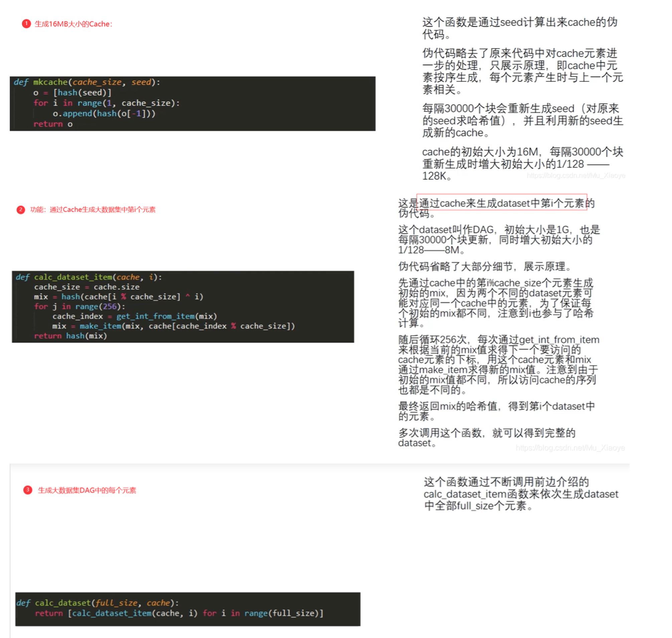Image resolution: width=672 pixels, height=638 pixels.
Task: Click the red number 2 badge
Action: coord(21,210)
